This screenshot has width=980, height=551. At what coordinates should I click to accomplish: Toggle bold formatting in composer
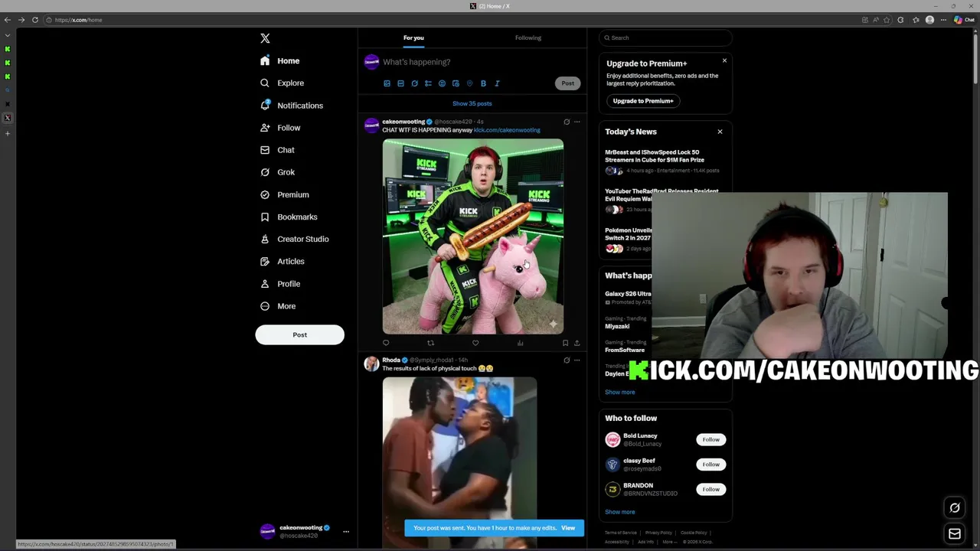[483, 83]
